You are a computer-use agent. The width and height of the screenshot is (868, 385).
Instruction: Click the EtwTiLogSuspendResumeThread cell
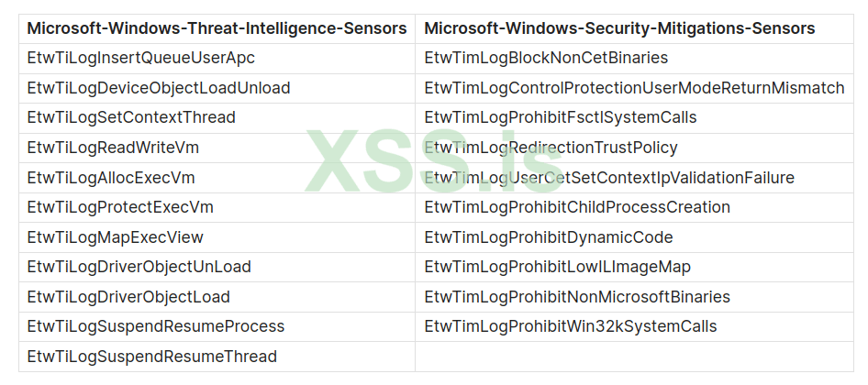click(x=151, y=357)
